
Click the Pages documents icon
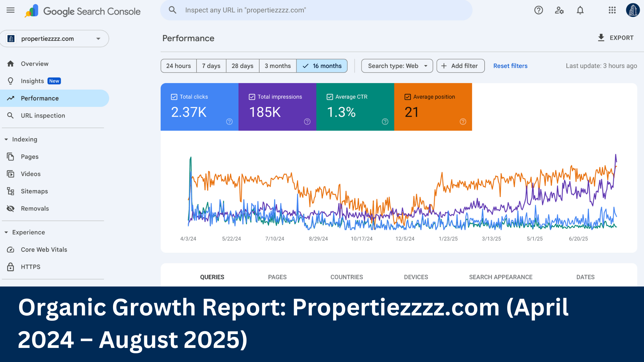[11, 157]
